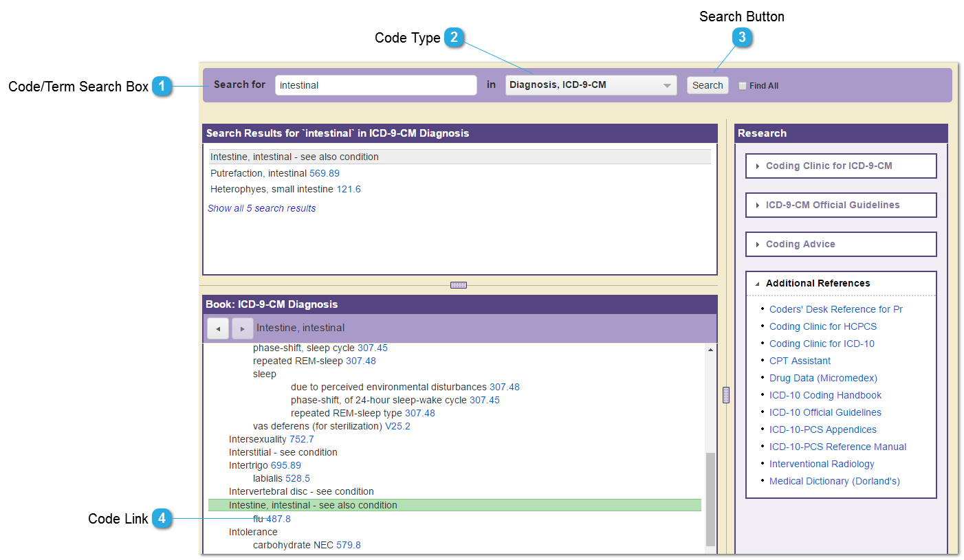Open Interventional Radiology reference link
964x560 pixels.
click(x=822, y=464)
